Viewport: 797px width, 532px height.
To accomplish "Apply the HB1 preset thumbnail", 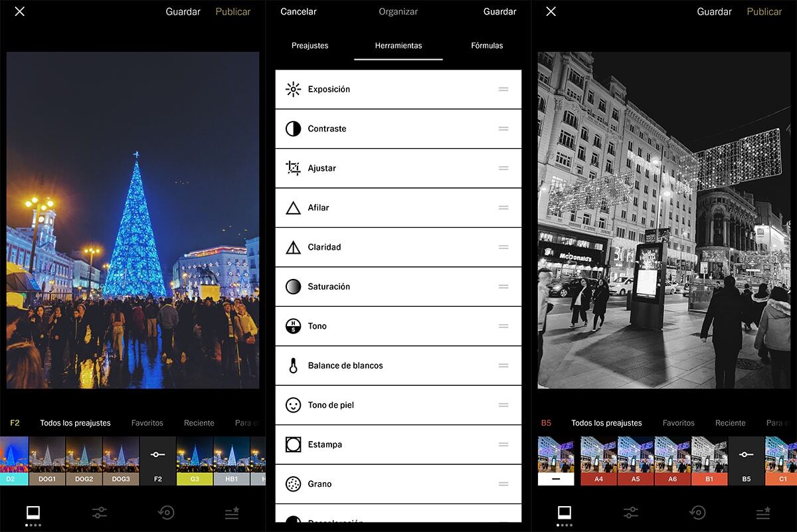I will click(231, 460).
